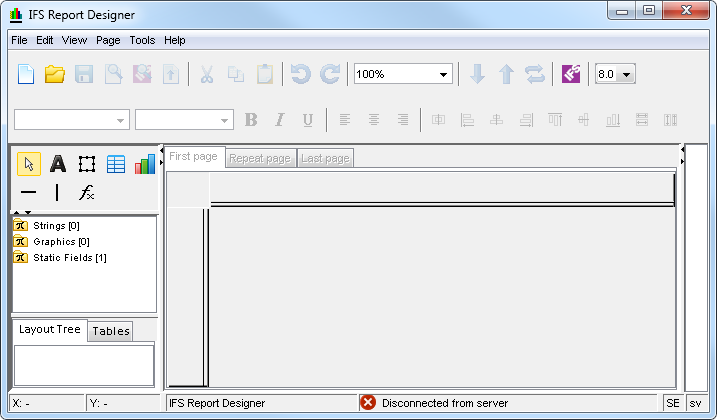
Task: Click the blue up arrow icon
Action: pos(506,74)
